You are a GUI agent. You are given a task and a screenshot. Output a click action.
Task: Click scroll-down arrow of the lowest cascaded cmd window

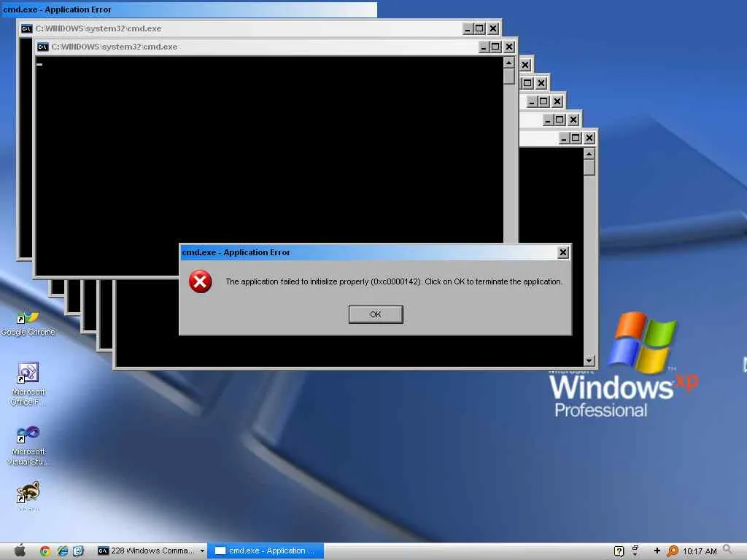(x=589, y=360)
